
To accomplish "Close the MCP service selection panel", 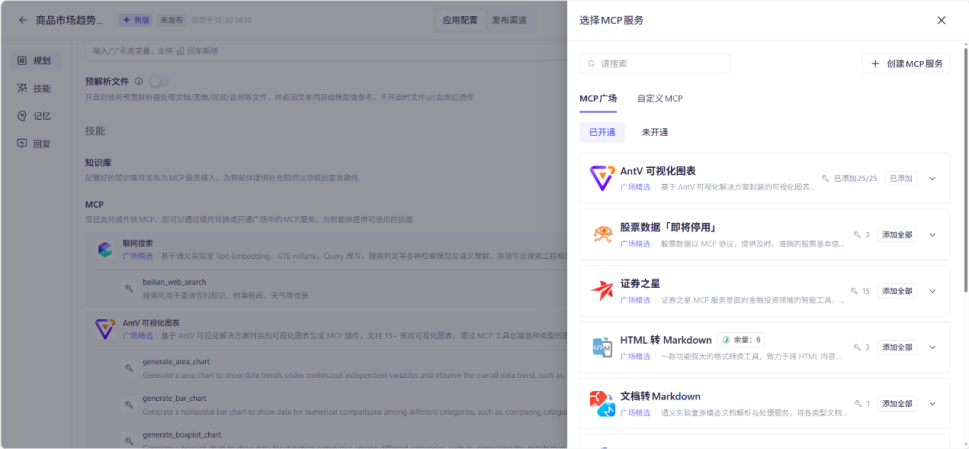I will [x=941, y=20].
